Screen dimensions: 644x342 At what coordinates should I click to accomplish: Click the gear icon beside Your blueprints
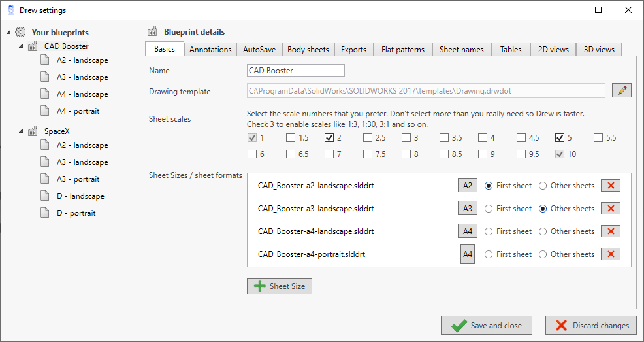pyautogui.click(x=20, y=32)
